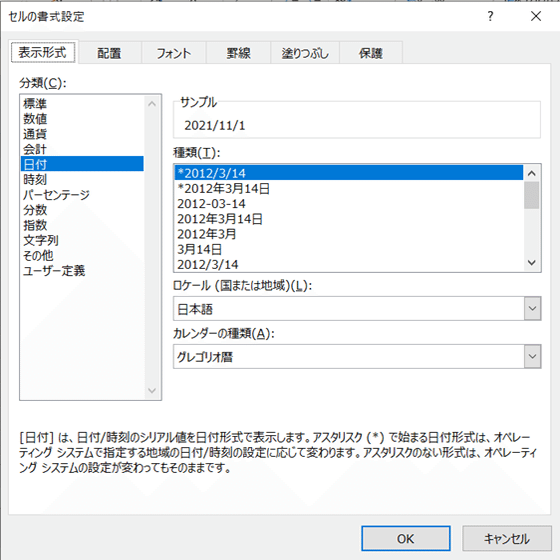
Task: Choose the 3月14日 date format
Action: [x=349, y=249]
